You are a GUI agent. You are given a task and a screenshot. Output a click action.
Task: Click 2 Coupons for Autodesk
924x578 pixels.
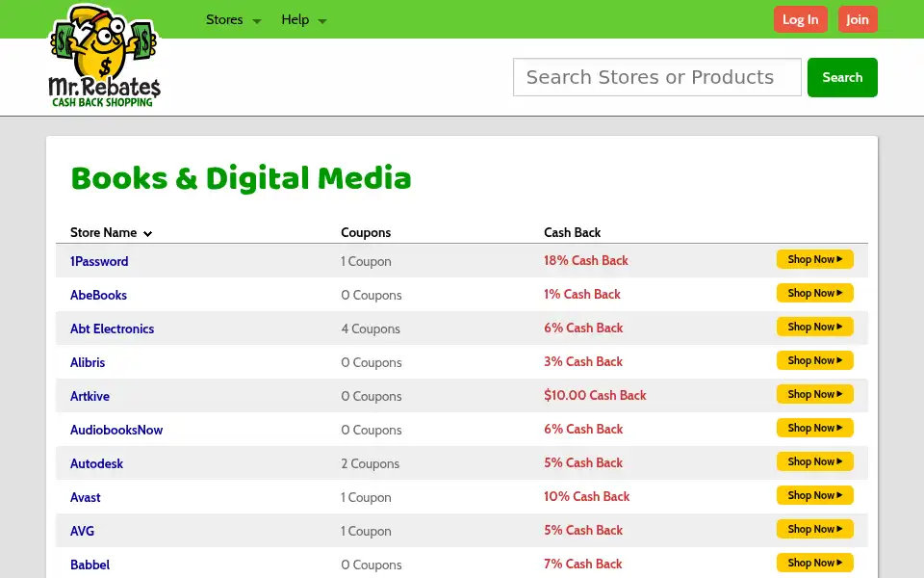pos(370,463)
